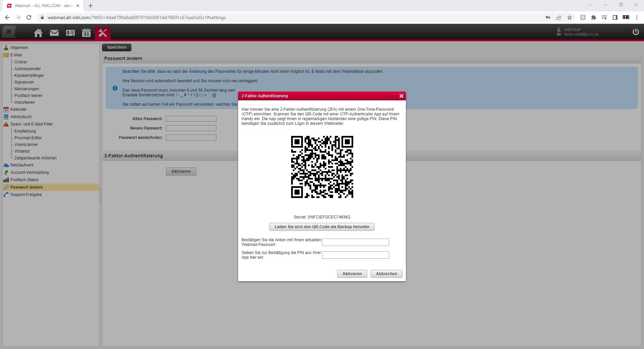
Task: Click the secret XNFCIEFGCEC74KMQ text
Action: click(329, 217)
